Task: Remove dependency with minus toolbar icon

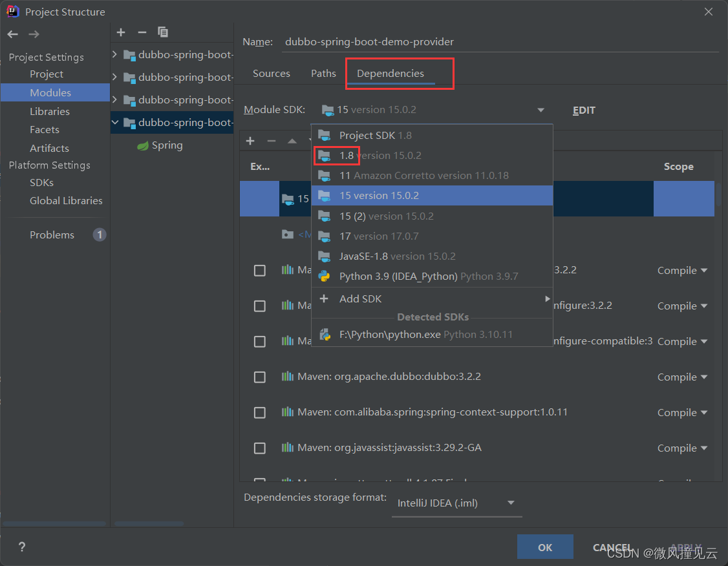Action: click(x=272, y=141)
